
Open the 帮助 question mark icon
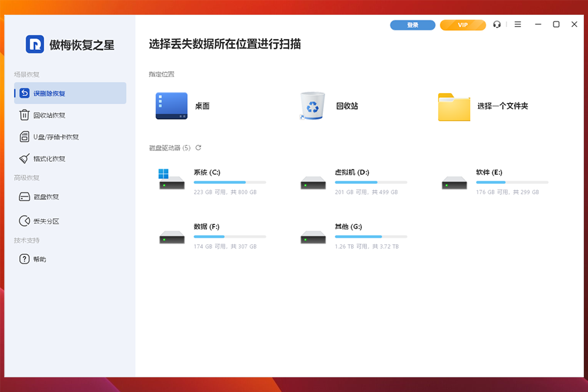(x=25, y=259)
